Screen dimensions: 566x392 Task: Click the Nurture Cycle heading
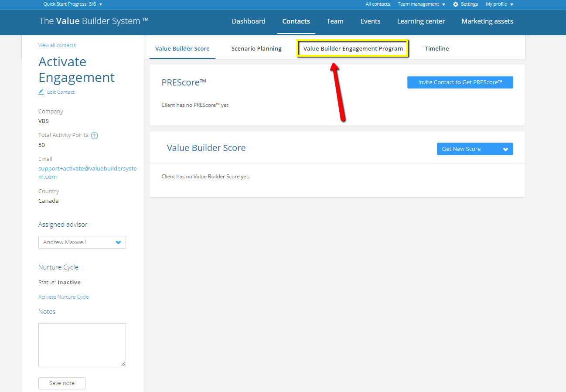pyautogui.click(x=58, y=267)
